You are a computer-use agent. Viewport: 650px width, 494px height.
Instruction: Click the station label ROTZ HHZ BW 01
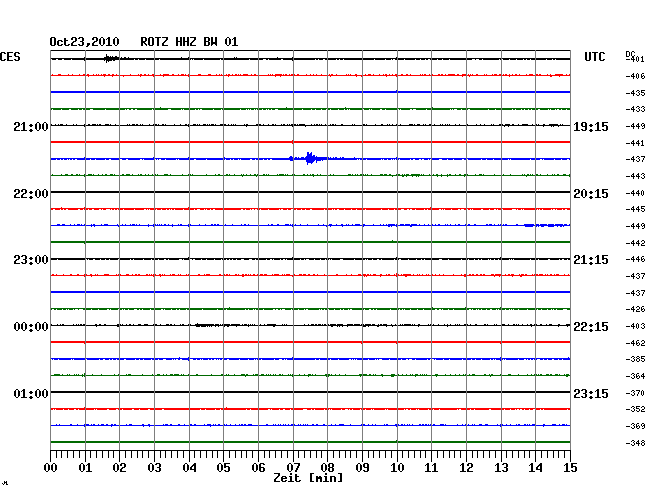tap(189, 42)
